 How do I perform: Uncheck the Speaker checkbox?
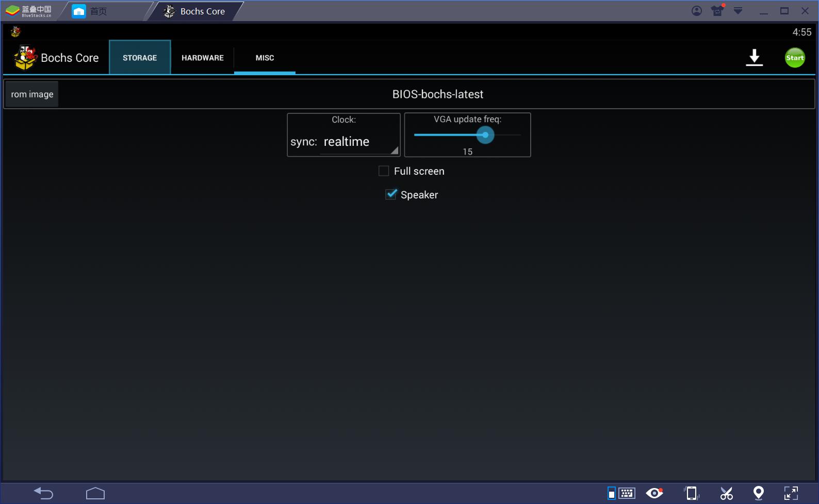[391, 195]
